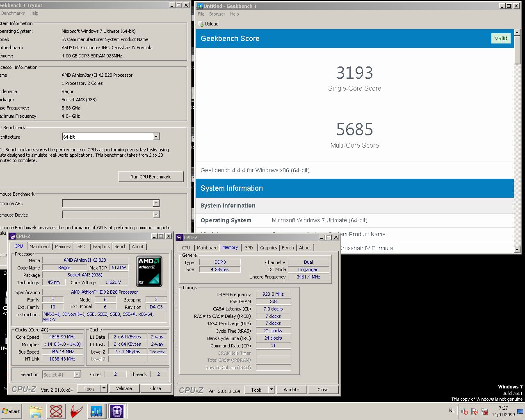Click the NL language indicator in tray
525x420 pixels.
click(x=452, y=411)
